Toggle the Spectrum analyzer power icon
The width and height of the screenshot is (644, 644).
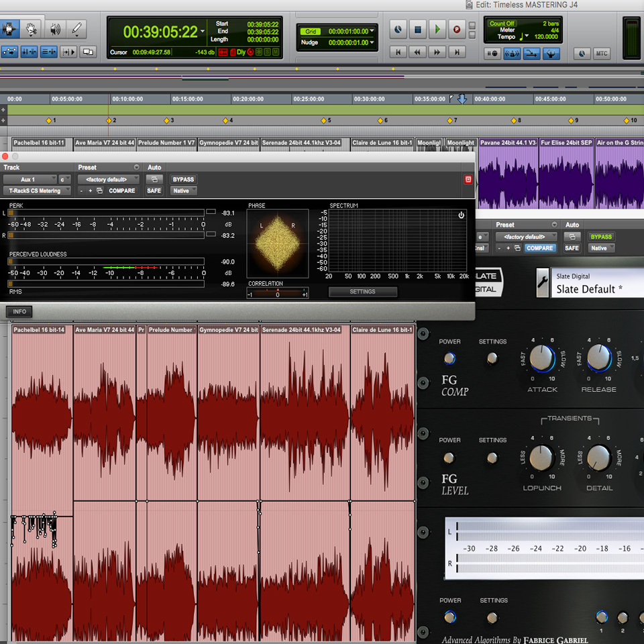pyautogui.click(x=462, y=215)
